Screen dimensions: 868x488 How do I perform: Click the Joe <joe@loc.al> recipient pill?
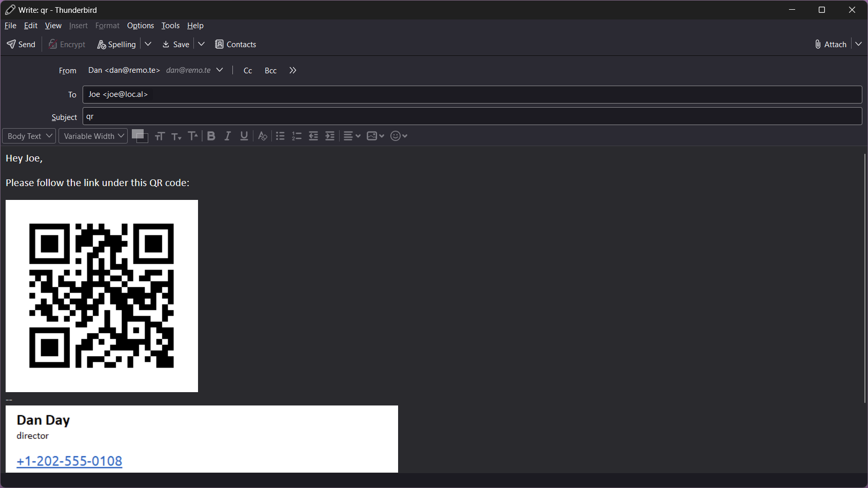(x=118, y=94)
